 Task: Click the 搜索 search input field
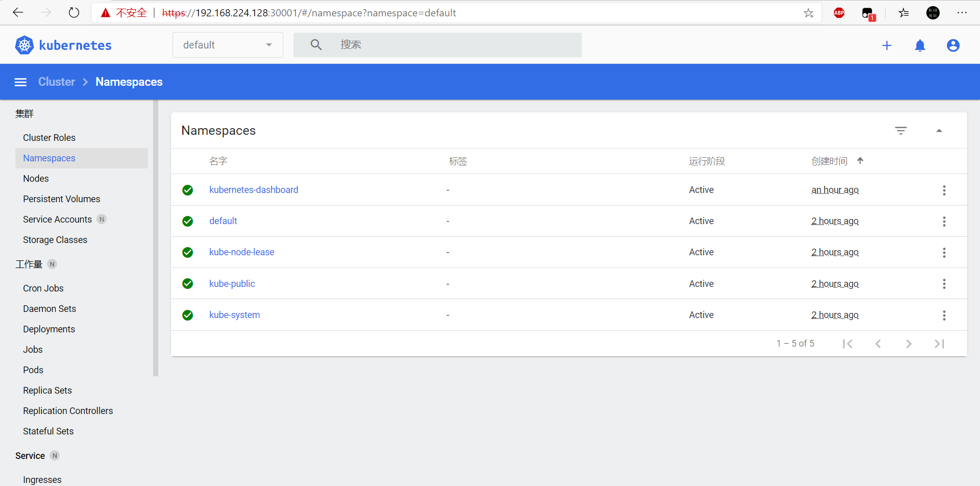click(437, 45)
